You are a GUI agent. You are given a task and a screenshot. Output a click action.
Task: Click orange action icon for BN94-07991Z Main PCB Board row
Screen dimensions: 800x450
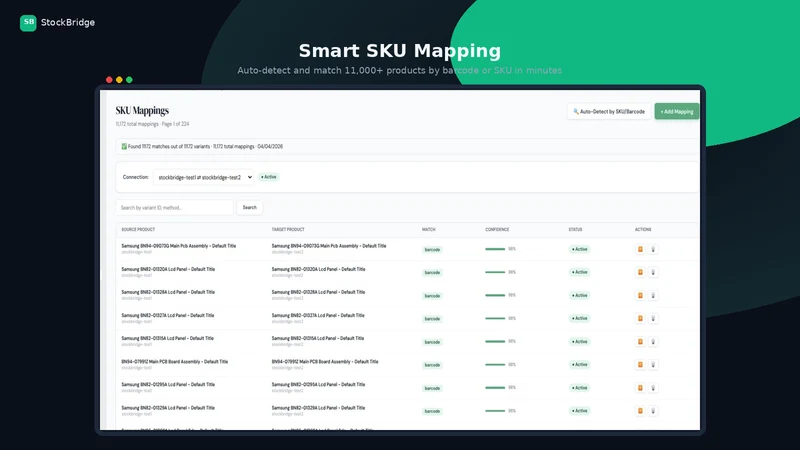(640, 365)
